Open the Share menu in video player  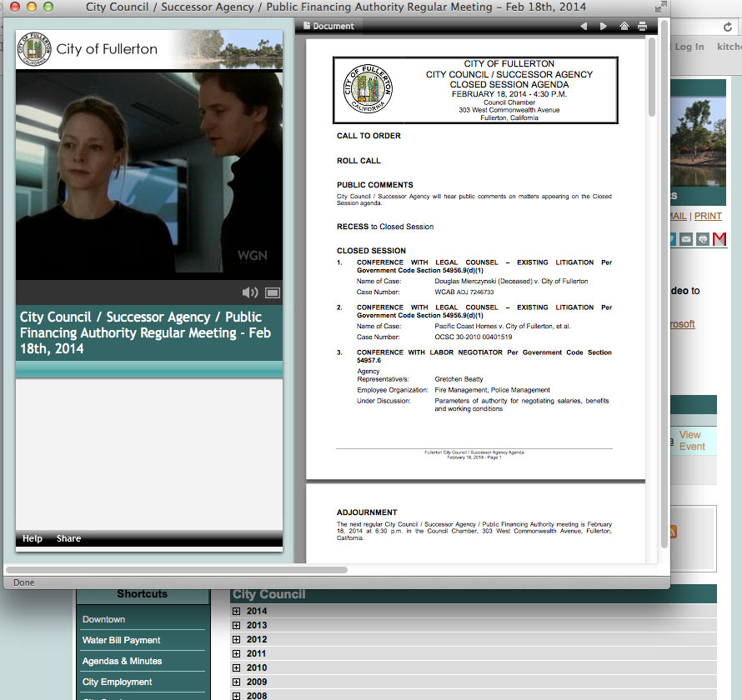point(68,538)
